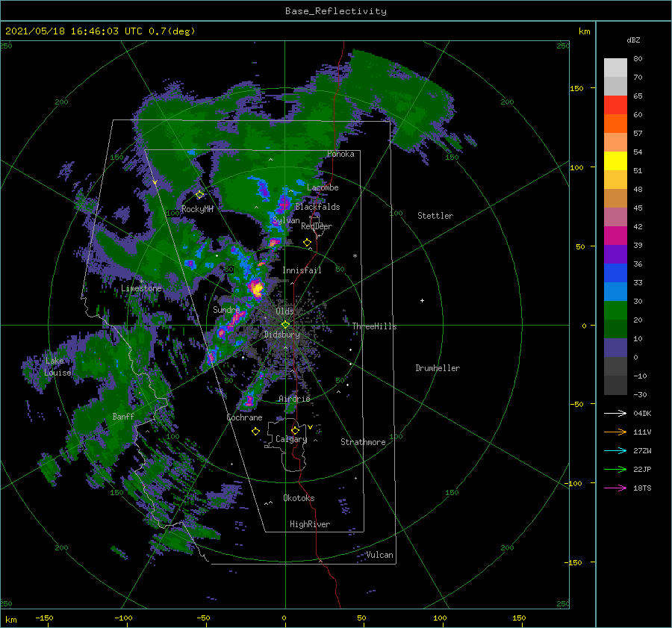
Task: Click the cyan 27ZW arrow icon
Action: pos(615,450)
